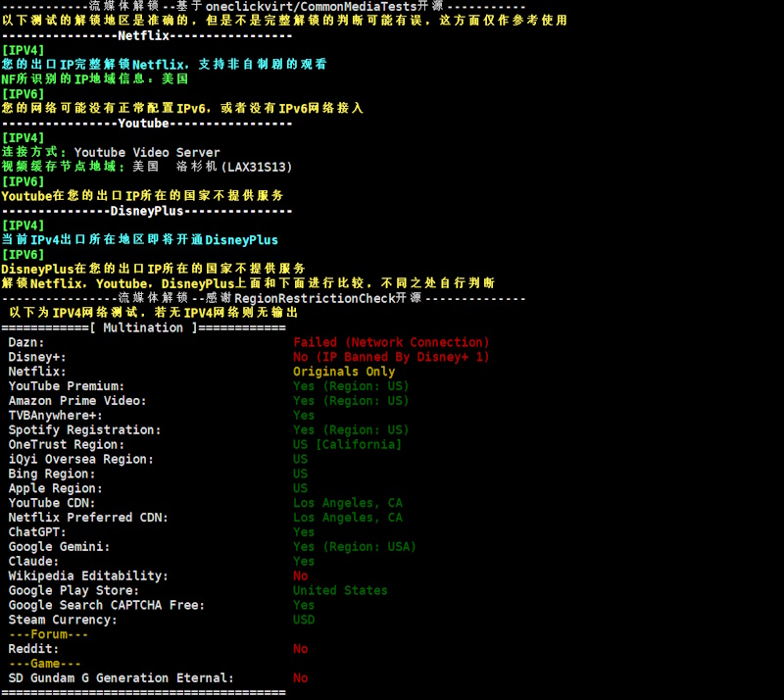Click the 'oneclickvirt/CommonMediaTests' header text
Image resolution: width=784 pixels, height=700 pixels.
click(x=312, y=7)
